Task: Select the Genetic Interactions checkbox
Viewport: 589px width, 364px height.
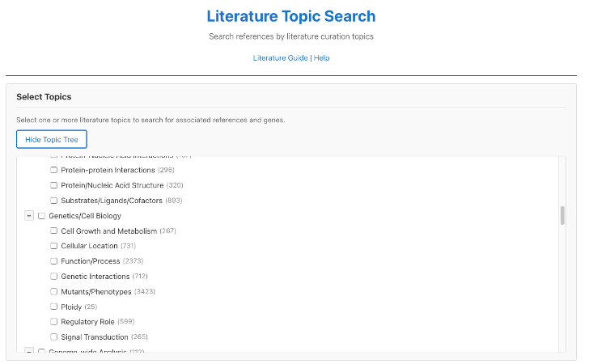Action: 54,277
